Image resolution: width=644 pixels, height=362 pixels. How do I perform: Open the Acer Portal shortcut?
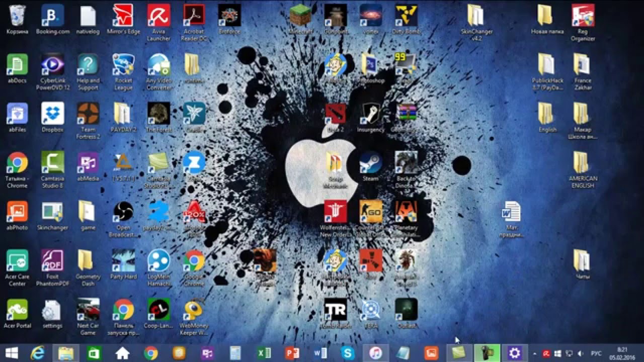[17, 310]
